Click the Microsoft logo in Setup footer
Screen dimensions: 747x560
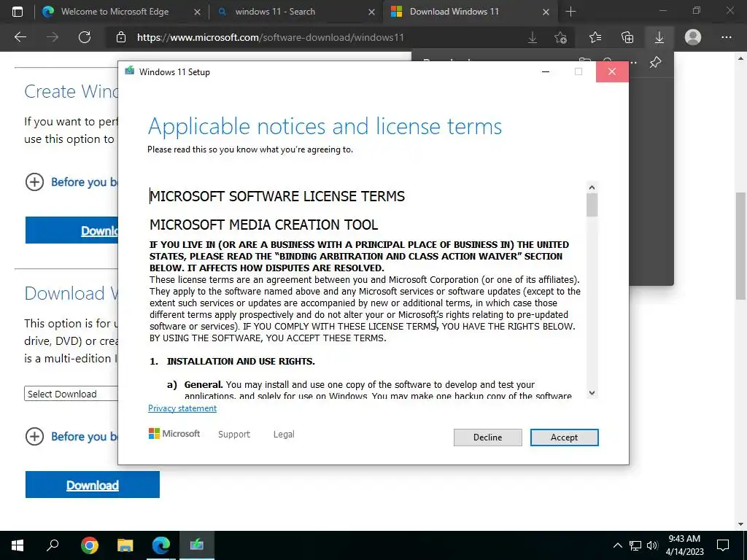pos(174,433)
